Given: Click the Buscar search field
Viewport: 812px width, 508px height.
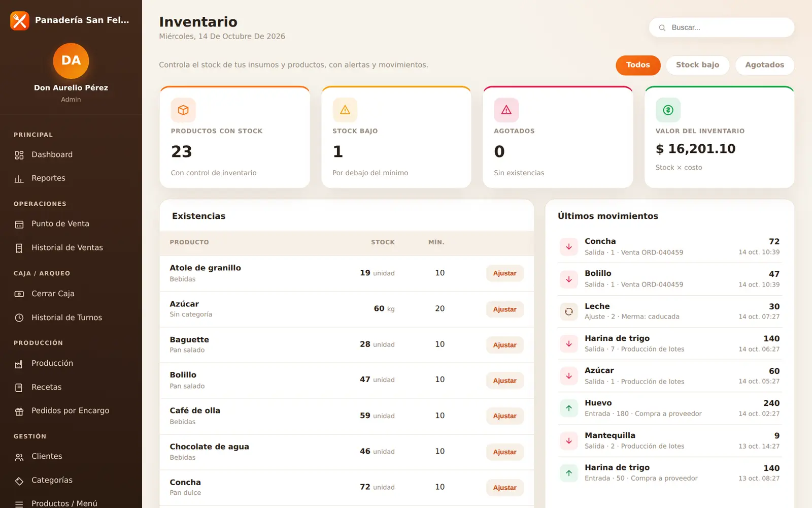Looking at the screenshot, I should tap(721, 27).
